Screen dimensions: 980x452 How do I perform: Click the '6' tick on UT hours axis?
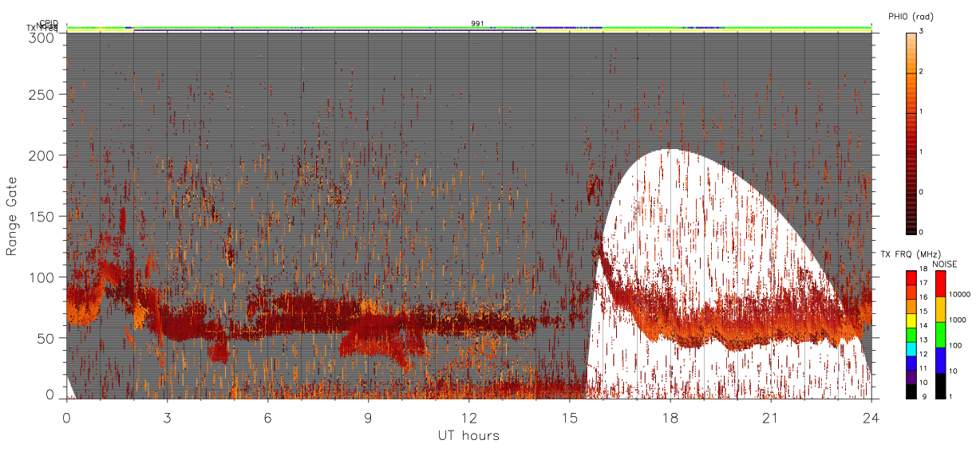tap(268, 418)
